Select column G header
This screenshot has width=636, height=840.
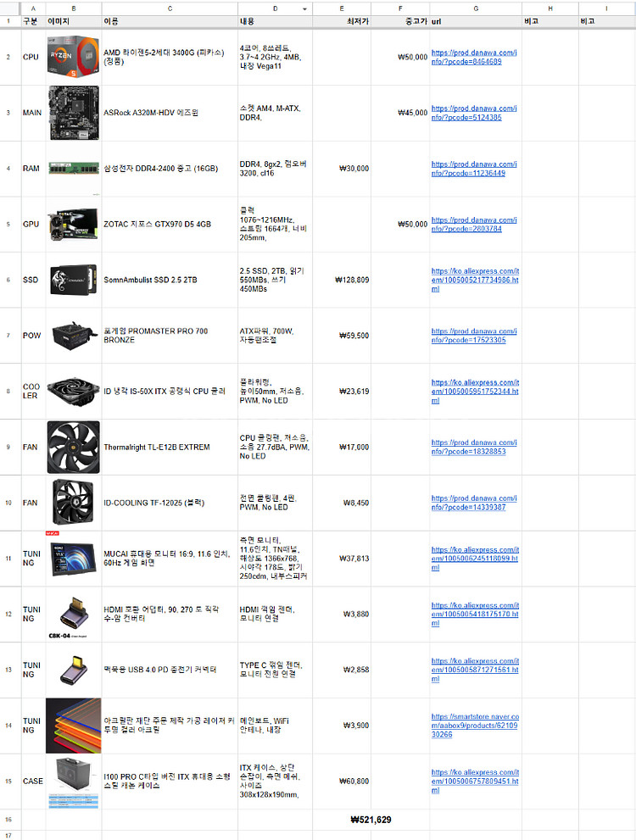(x=476, y=8)
